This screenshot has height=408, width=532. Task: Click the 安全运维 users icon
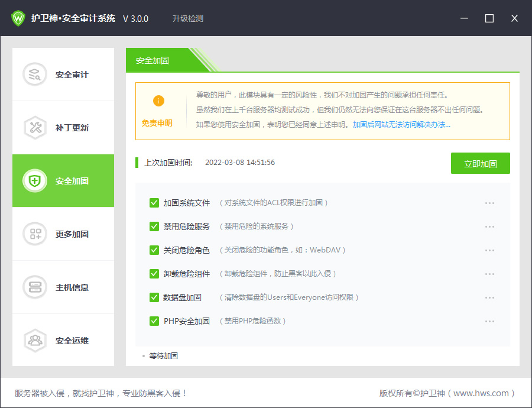[x=35, y=340]
